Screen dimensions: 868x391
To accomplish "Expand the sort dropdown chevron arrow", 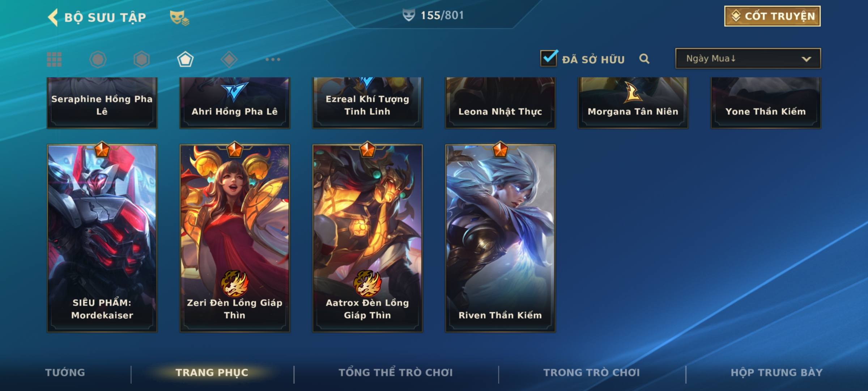I will tap(806, 59).
